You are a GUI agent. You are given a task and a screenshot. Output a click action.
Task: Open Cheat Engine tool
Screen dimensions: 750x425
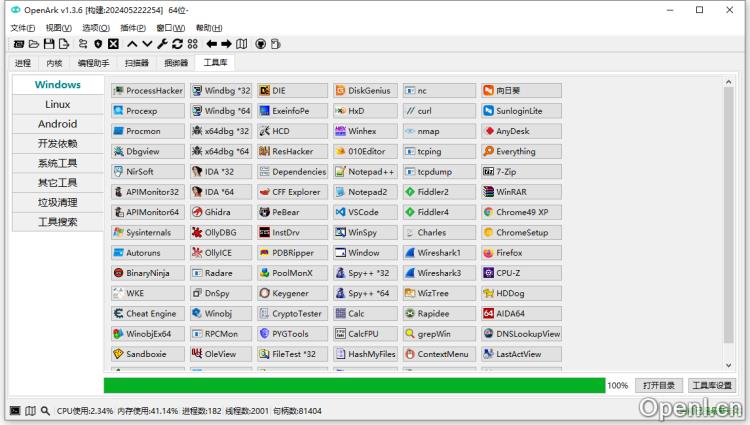click(x=148, y=314)
